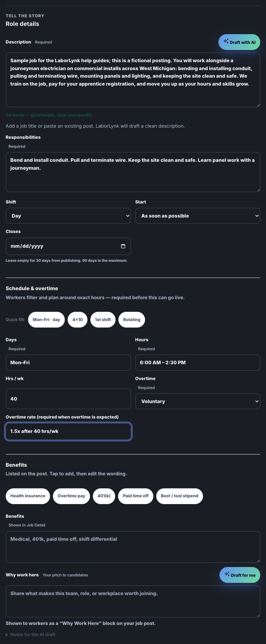Add the 401(k) benefit chip
The width and height of the screenshot is (266, 644).
point(104,496)
